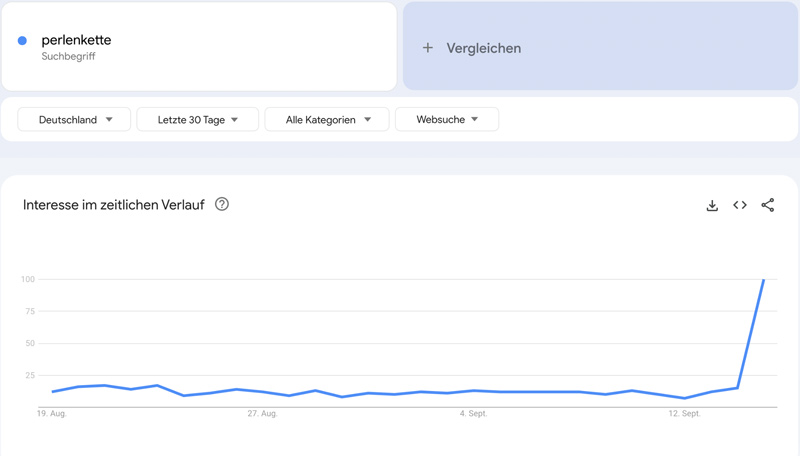Select the 27. Aug. date label
Image resolution: width=800 pixels, height=456 pixels.
[x=262, y=413]
